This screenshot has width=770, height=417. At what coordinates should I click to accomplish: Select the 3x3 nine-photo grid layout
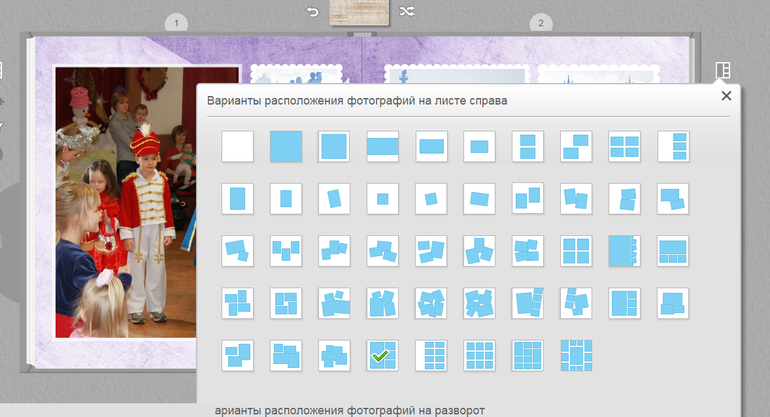pos(479,354)
